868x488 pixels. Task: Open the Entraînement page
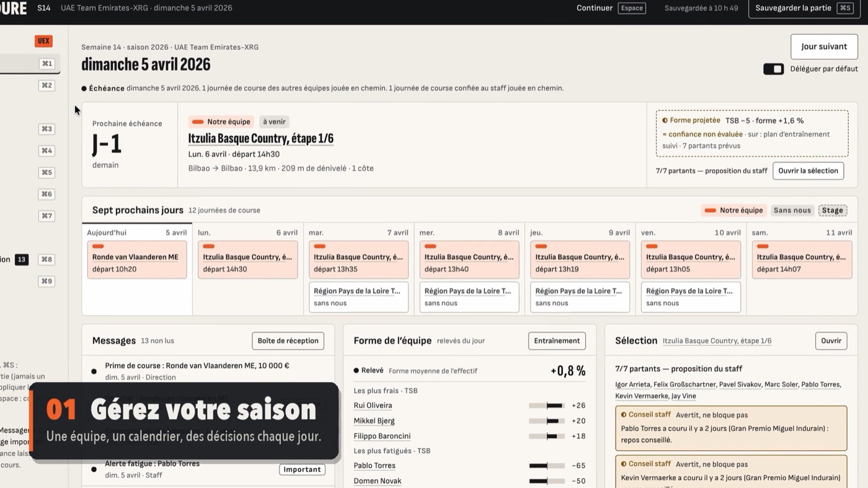click(557, 340)
